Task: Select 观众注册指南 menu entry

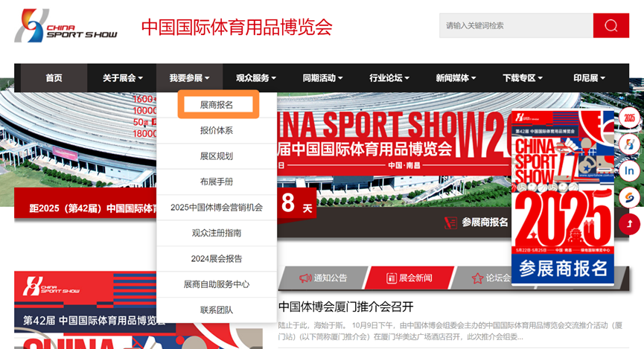Action: pyautogui.click(x=217, y=233)
